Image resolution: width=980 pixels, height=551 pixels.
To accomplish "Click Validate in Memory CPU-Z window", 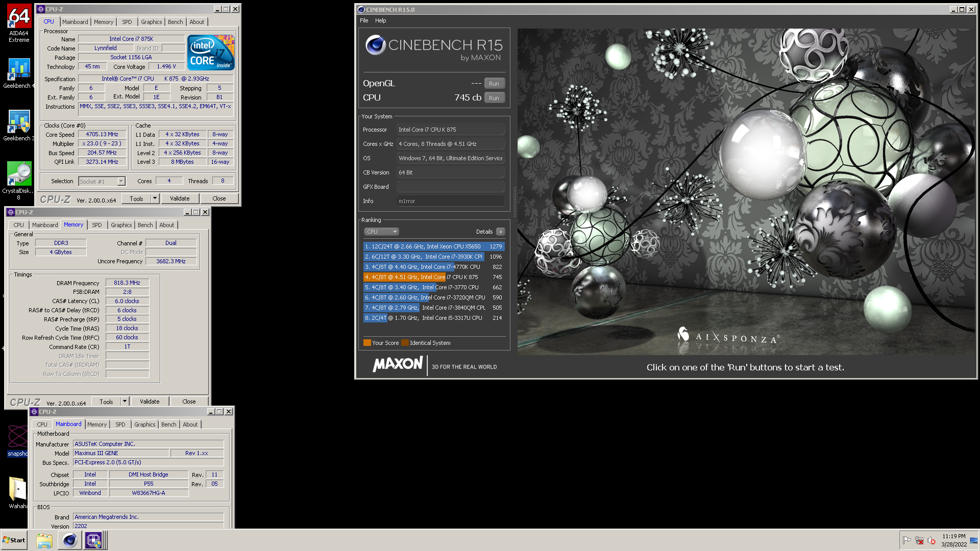I will (x=150, y=402).
